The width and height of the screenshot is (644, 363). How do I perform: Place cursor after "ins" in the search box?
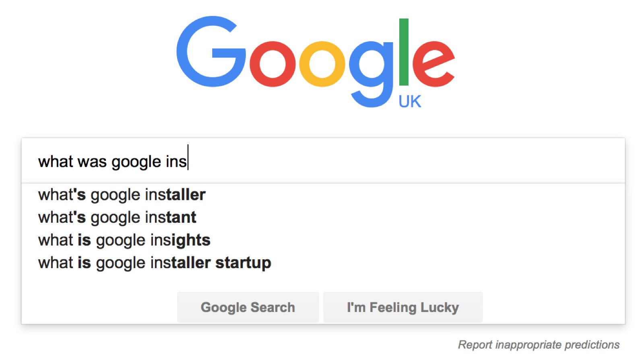188,162
